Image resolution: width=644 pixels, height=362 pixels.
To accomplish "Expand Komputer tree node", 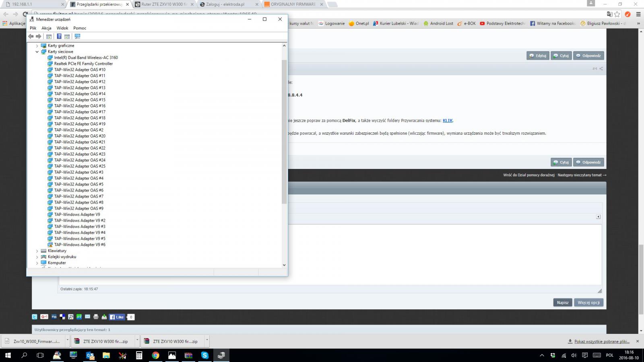I will (x=37, y=263).
